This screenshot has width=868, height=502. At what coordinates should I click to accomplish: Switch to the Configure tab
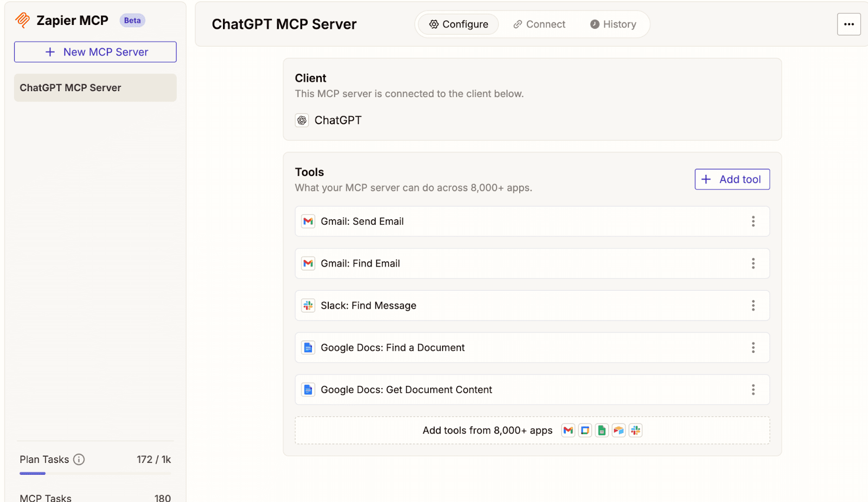tap(458, 24)
